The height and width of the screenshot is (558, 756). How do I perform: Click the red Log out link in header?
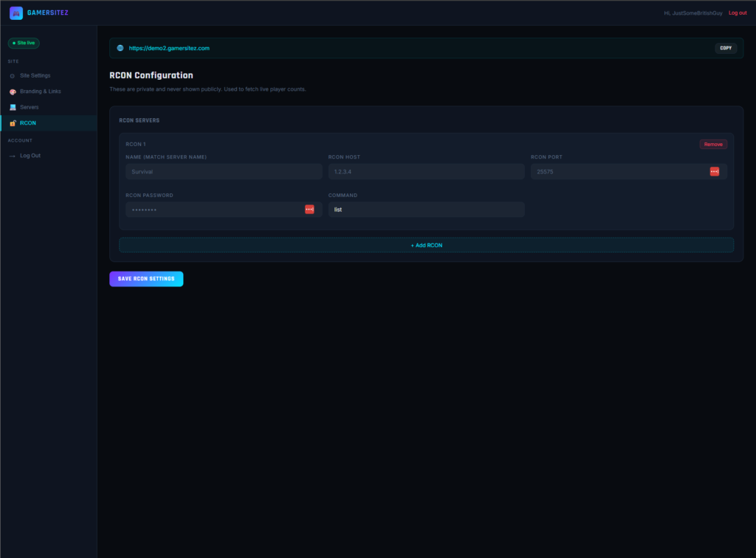(x=737, y=13)
